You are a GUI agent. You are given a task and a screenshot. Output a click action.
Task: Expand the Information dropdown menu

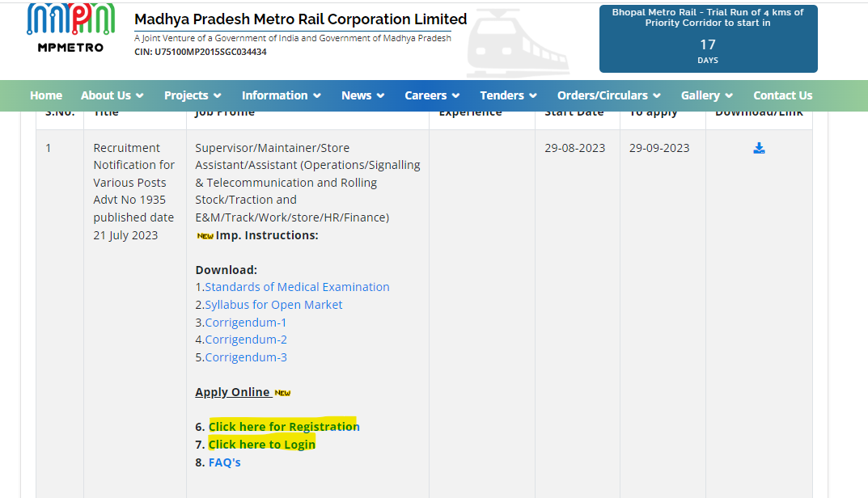pos(282,95)
